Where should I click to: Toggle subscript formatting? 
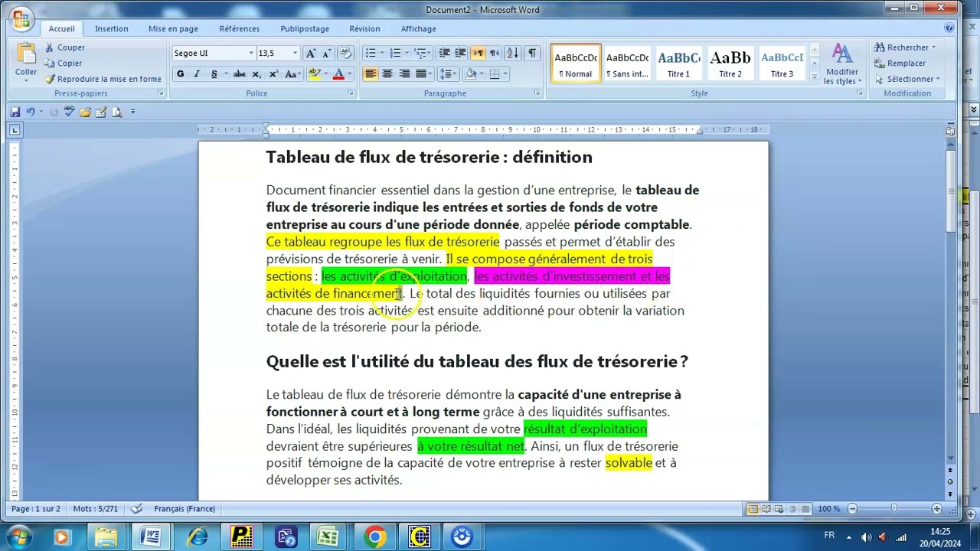click(x=256, y=74)
